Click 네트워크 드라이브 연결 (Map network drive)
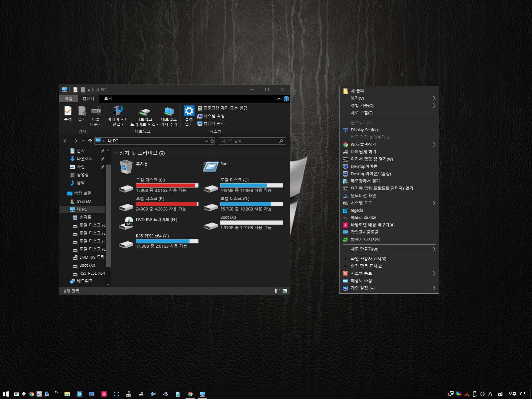This screenshot has height=399, width=532. [144, 116]
